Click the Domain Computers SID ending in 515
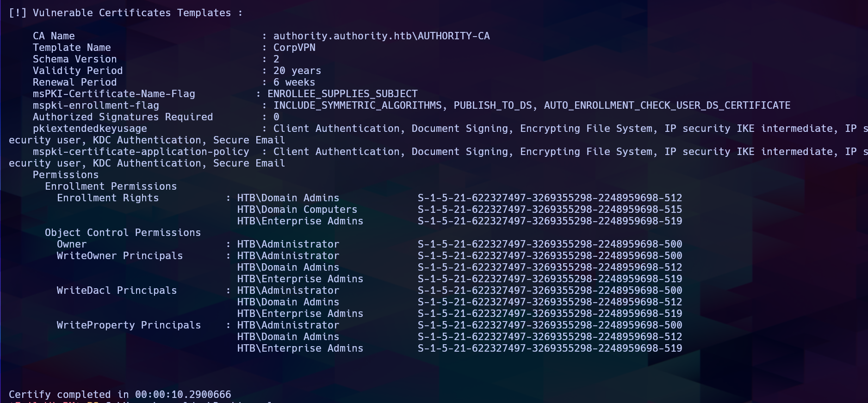This screenshot has height=403, width=868. click(x=550, y=210)
